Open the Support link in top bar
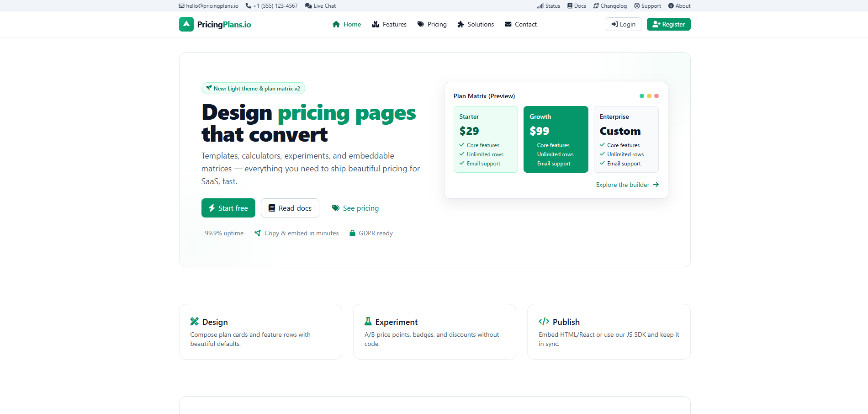Image resolution: width=868 pixels, height=414 pixels. (x=647, y=6)
